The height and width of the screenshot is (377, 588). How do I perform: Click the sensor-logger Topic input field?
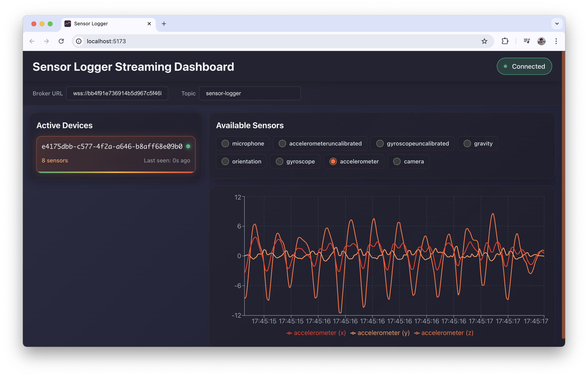(x=250, y=93)
